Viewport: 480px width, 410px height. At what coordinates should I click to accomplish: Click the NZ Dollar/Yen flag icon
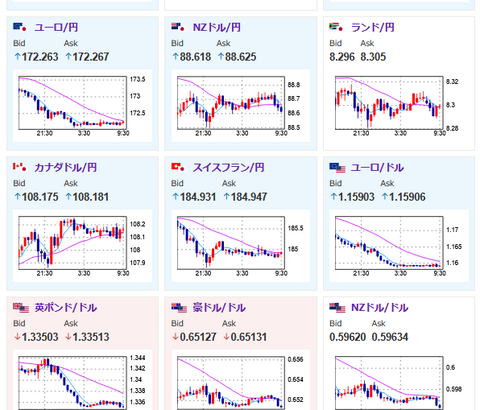click(178, 27)
